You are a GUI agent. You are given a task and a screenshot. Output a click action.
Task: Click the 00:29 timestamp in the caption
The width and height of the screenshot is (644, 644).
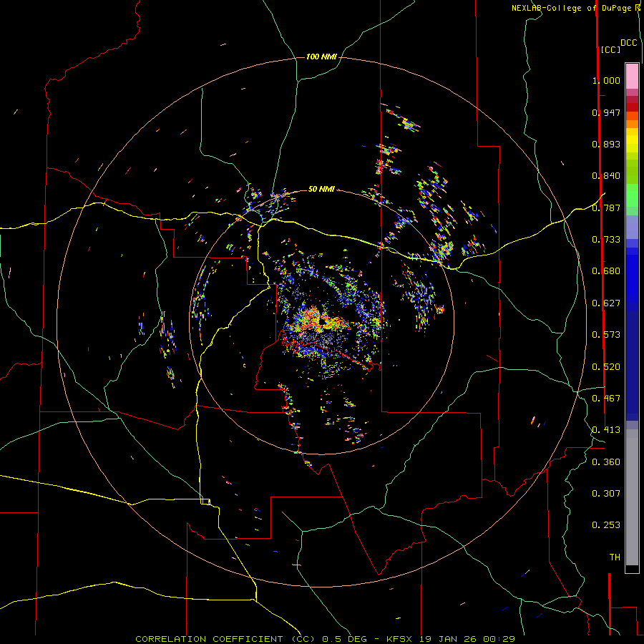(499, 639)
